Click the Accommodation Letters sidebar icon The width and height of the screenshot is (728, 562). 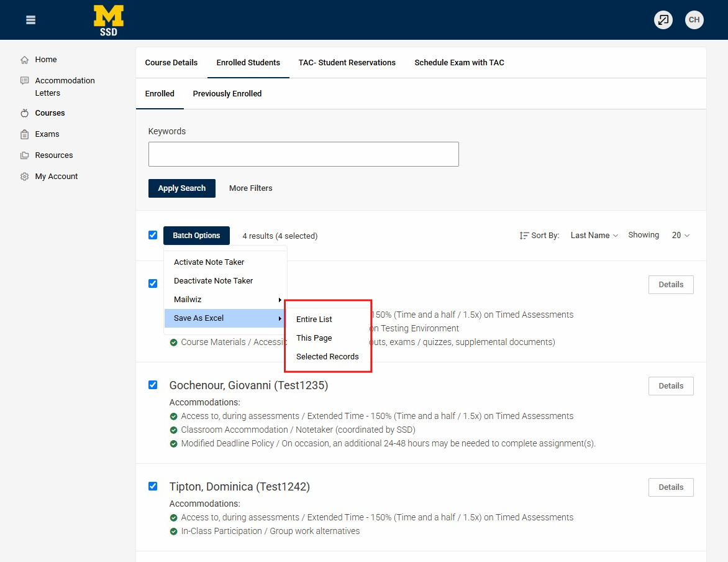(25, 80)
